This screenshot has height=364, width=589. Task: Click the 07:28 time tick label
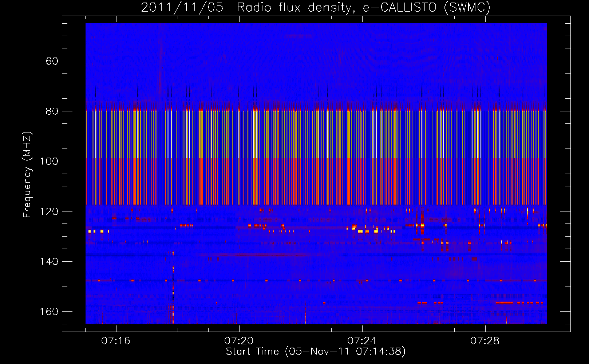485,341
